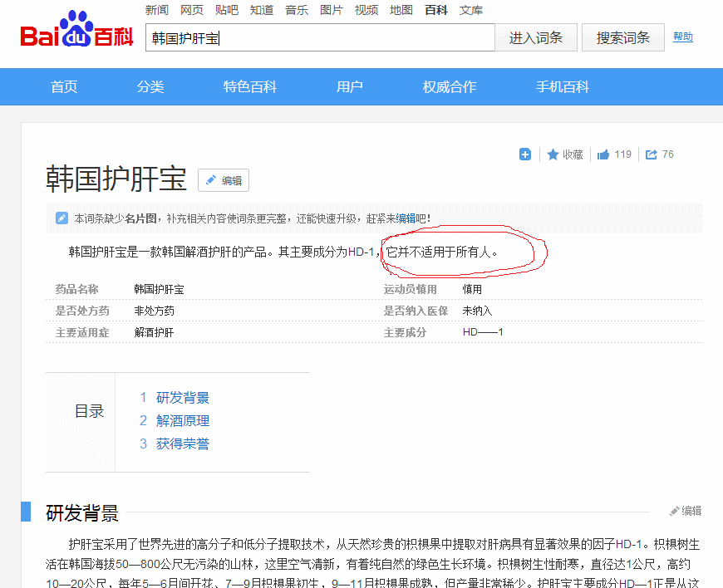
Task: Click the Baidu Baike logo
Action: pyautogui.click(x=76, y=30)
